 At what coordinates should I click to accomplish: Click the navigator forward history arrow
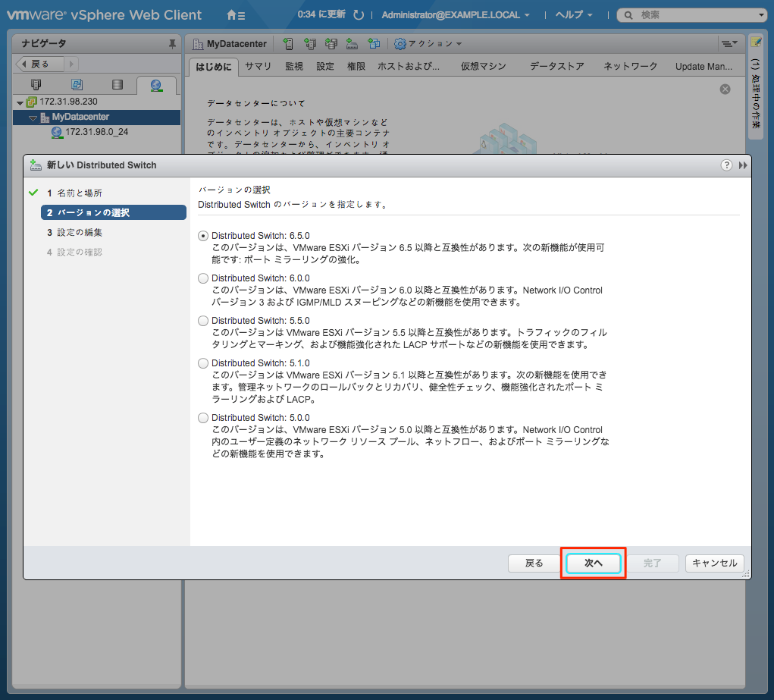71,64
